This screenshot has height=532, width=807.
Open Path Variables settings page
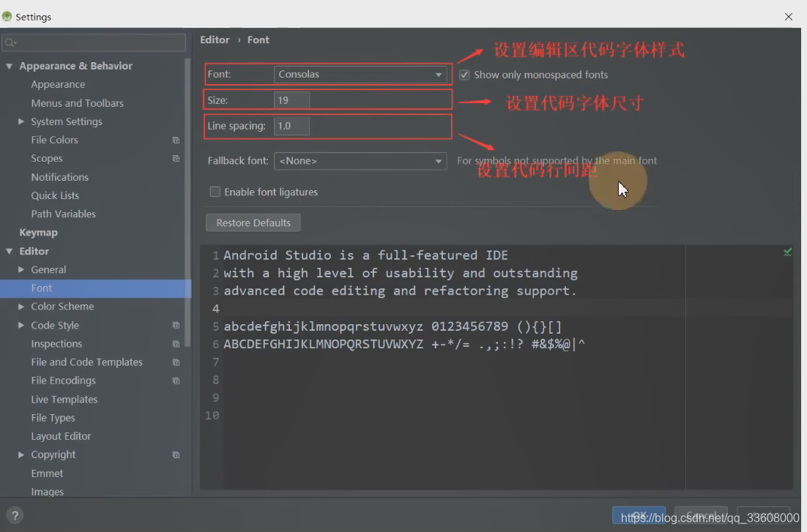point(63,214)
